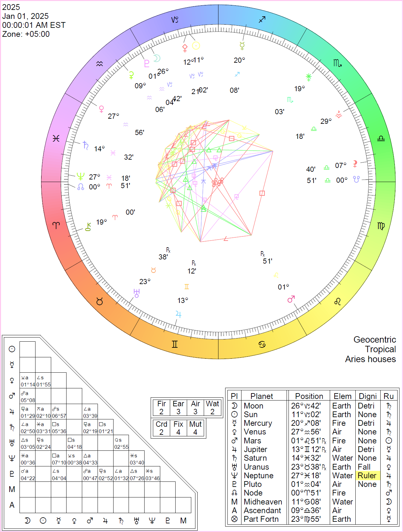Click the Capricorn sign on the outer ring
This screenshot has height=532, width=403.
(x=175, y=20)
